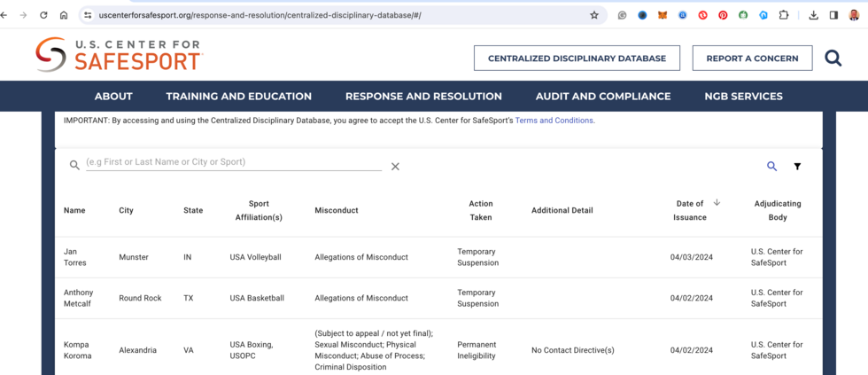Click Report a Concern button
Screen dimensions: 868x375
[x=752, y=59]
